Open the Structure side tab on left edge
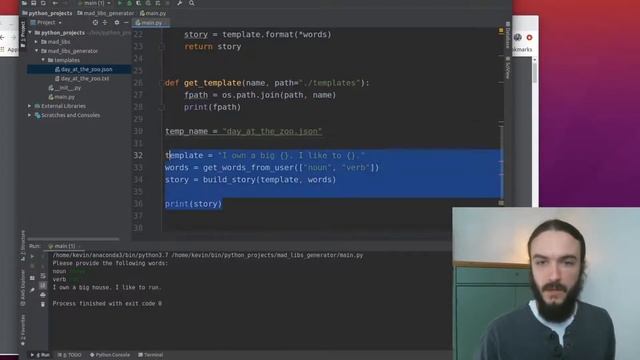The height and width of the screenshot is (360, 640). coord(23,246)
